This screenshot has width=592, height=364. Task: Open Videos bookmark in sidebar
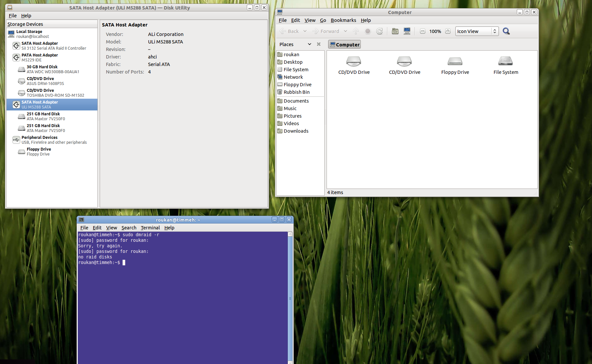click(x=300, y=124)
